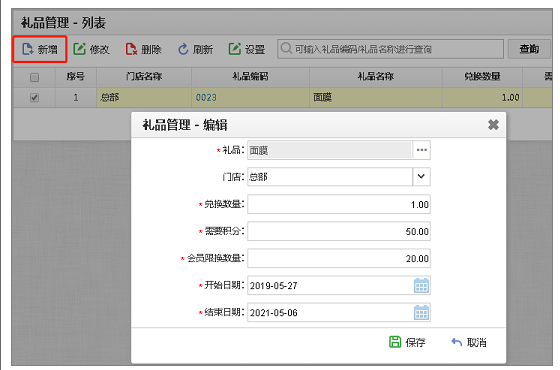Select the 1.00 exchange quantity table cell
This screenshot has height=370, width=560.
click(x=482, y=98)
